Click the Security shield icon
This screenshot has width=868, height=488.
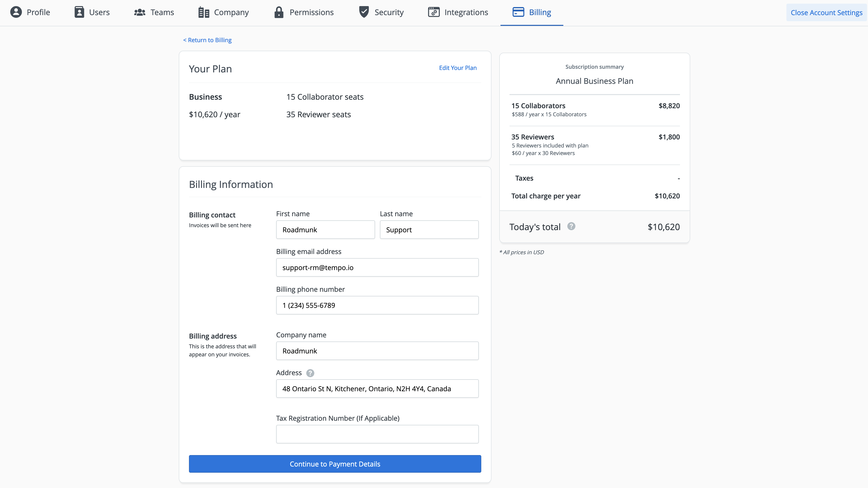tap(364, 12)
